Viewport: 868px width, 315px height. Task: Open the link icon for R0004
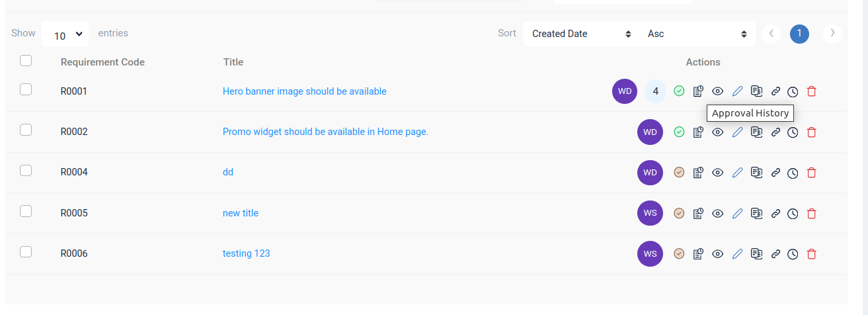776,173
